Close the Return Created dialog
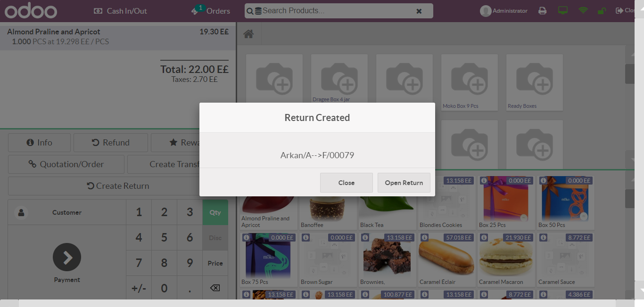Image resolution: width=644 pixels, height=307 pixels. click(x=347, y=183)
